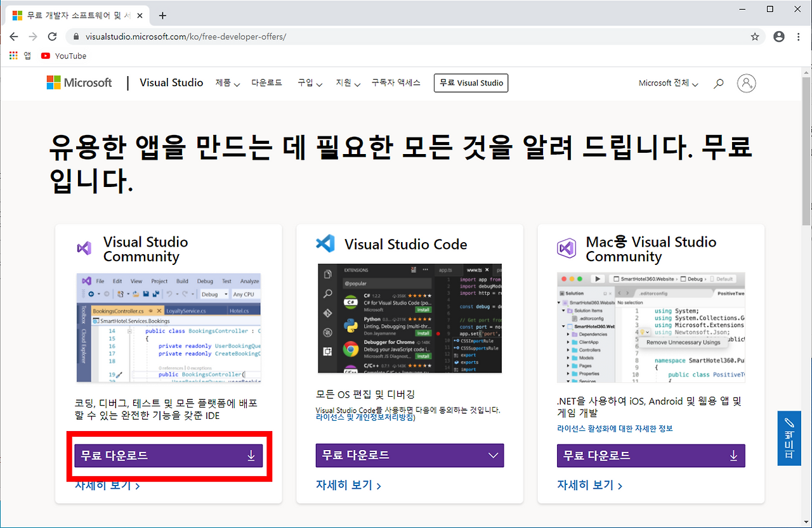Click the address bar URL

pos(186,37)
